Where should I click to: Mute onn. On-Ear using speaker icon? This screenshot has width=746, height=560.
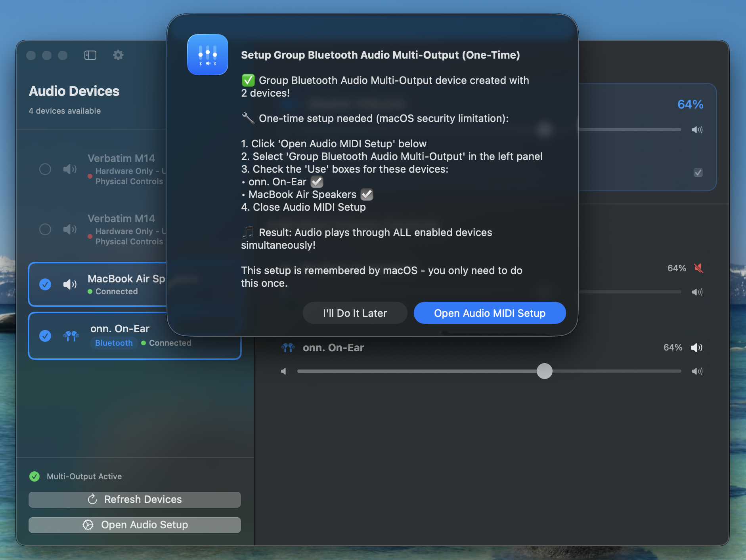[x=696, y=347]
